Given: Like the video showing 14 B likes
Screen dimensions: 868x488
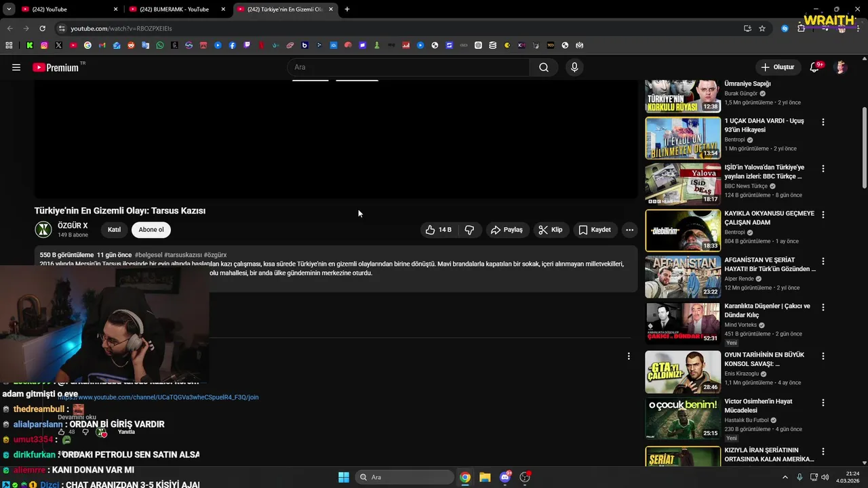Looking at the screenshot, I should tap(439, 230).
